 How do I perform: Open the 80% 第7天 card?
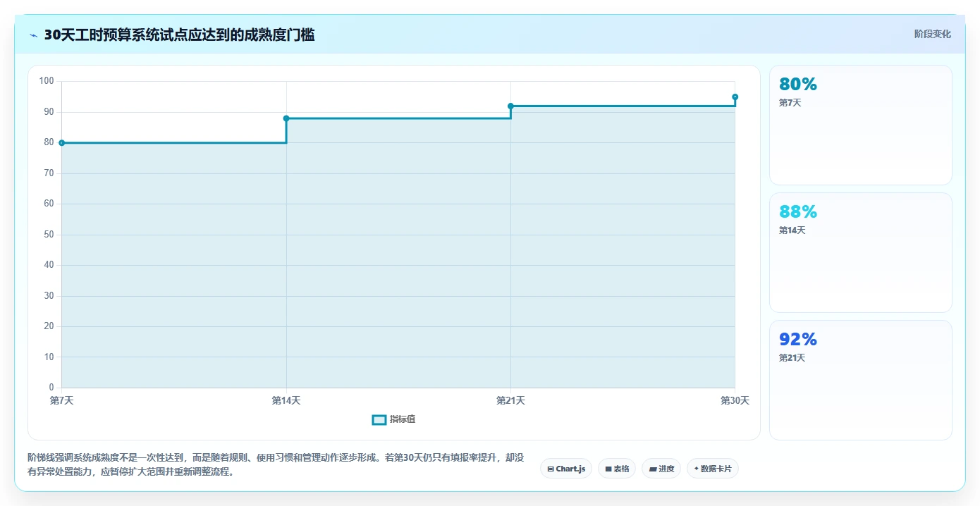pyautogui.click(x=860, y=125)
